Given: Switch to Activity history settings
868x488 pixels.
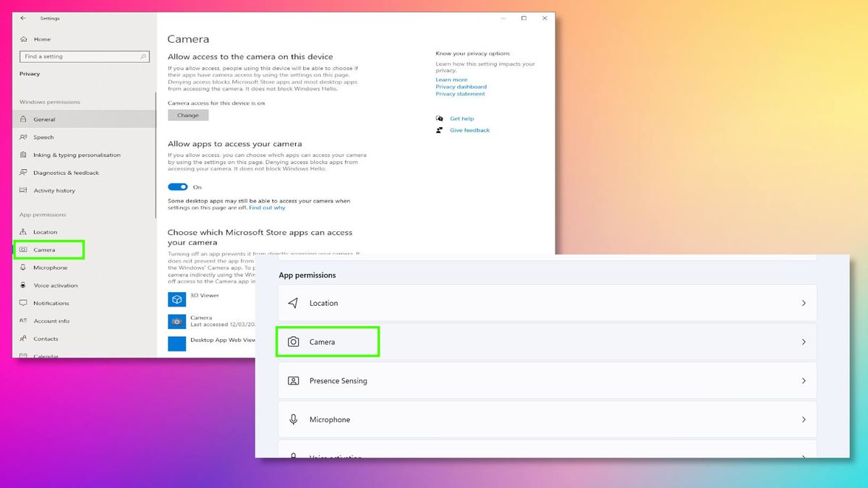Looking at the screenshot, I should 45,190.
